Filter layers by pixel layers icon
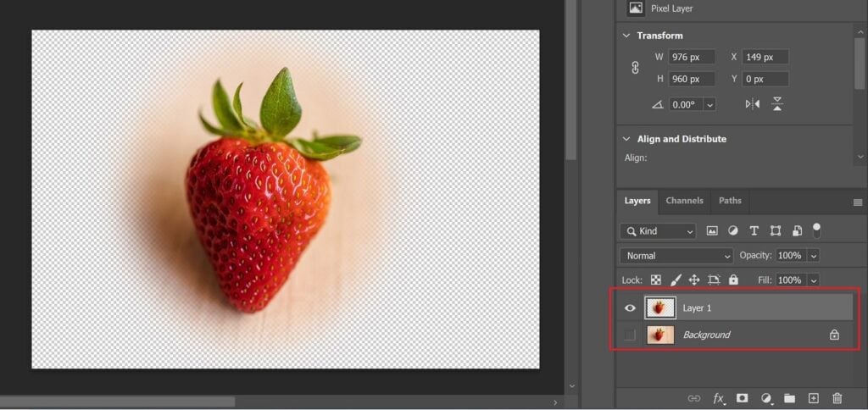Screen dimensions: 868x410 712,230
